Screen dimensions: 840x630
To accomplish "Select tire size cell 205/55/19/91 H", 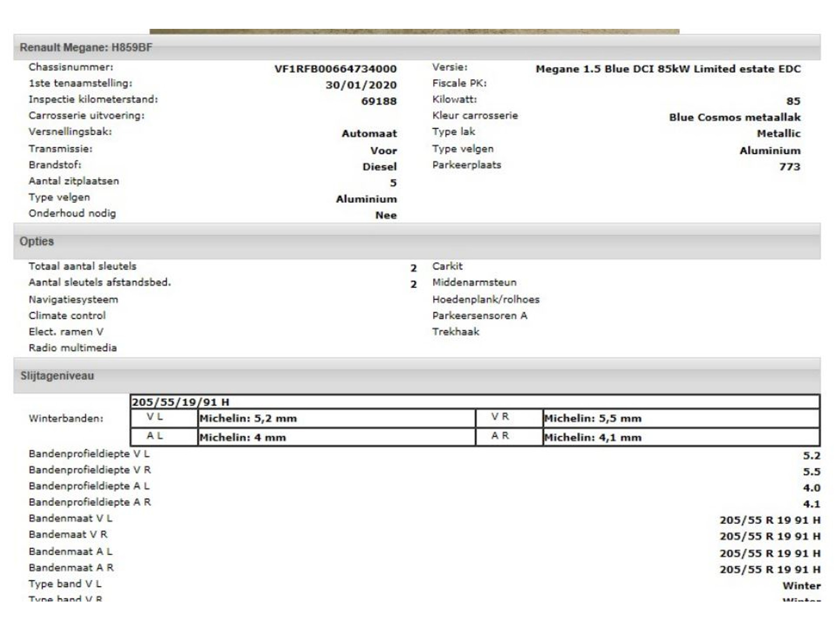I will tap(475, 402).
